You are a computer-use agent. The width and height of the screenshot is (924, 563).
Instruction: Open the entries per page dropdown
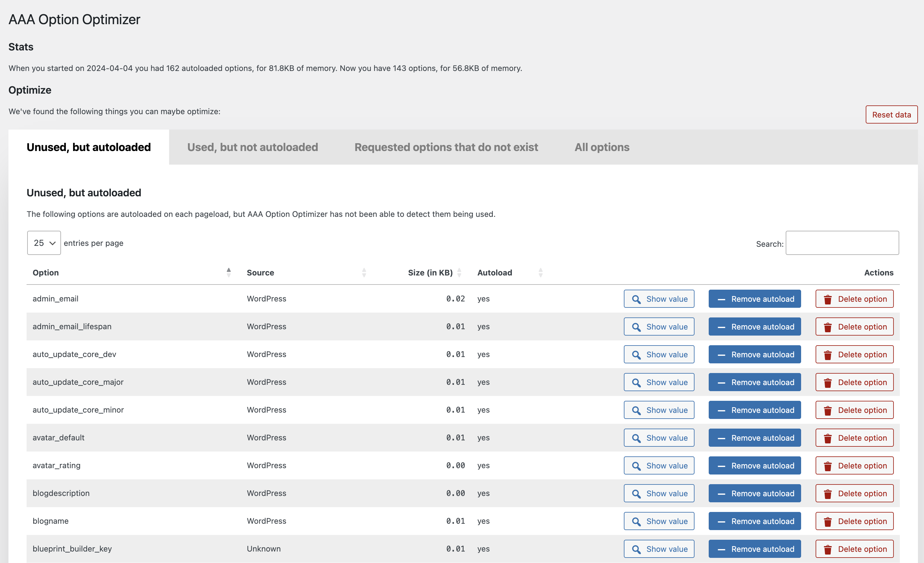43,243
